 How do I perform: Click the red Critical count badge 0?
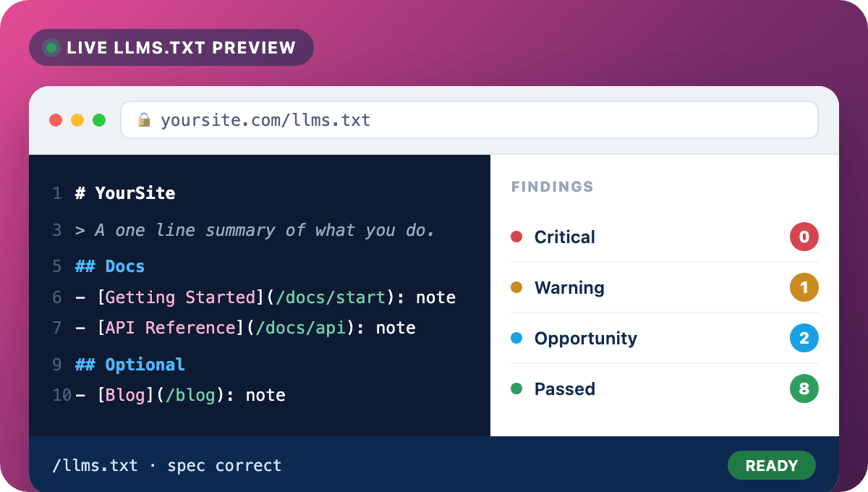pyautogui.click(x=804, y=237)
